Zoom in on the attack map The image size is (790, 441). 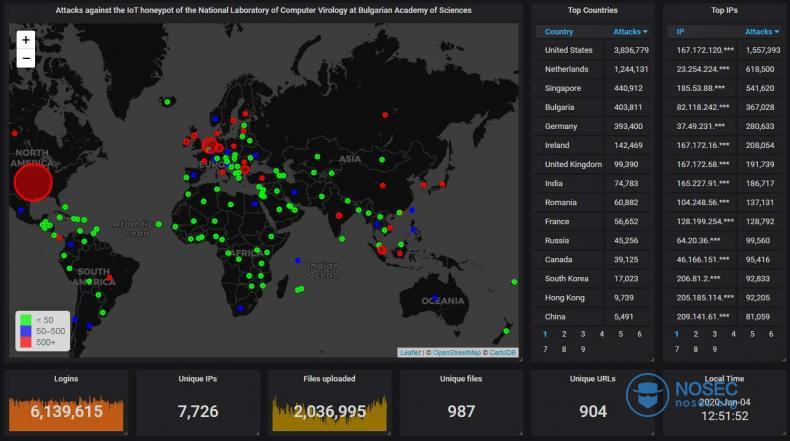[x=26, y=40]
